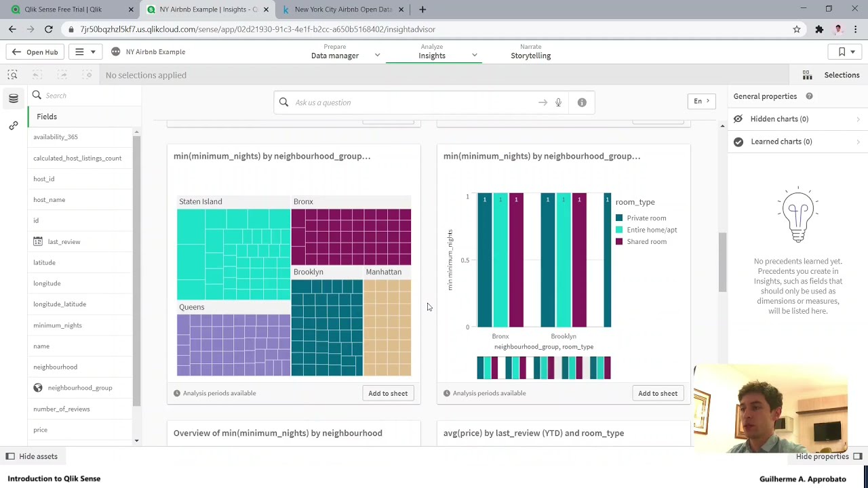Open the selections tool grid icon
Screen dimensions: 868x488
click(807, 75)
